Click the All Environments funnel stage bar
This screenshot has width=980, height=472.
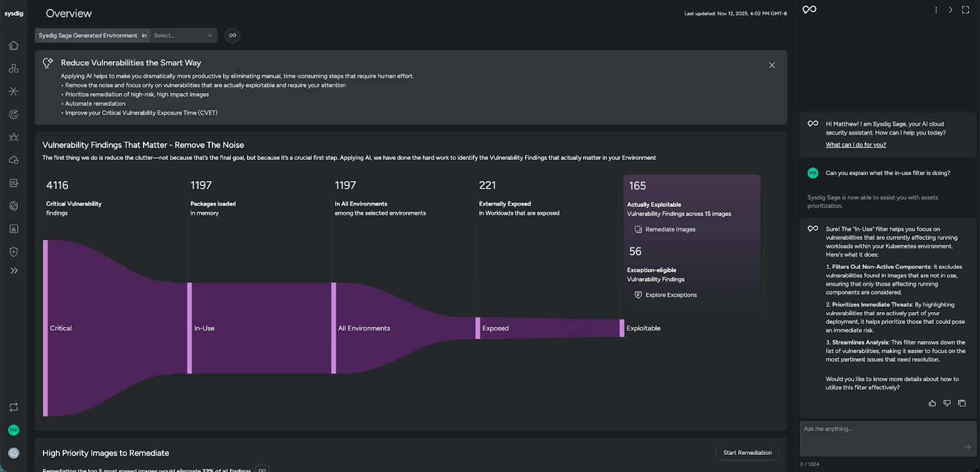(334, 328)
